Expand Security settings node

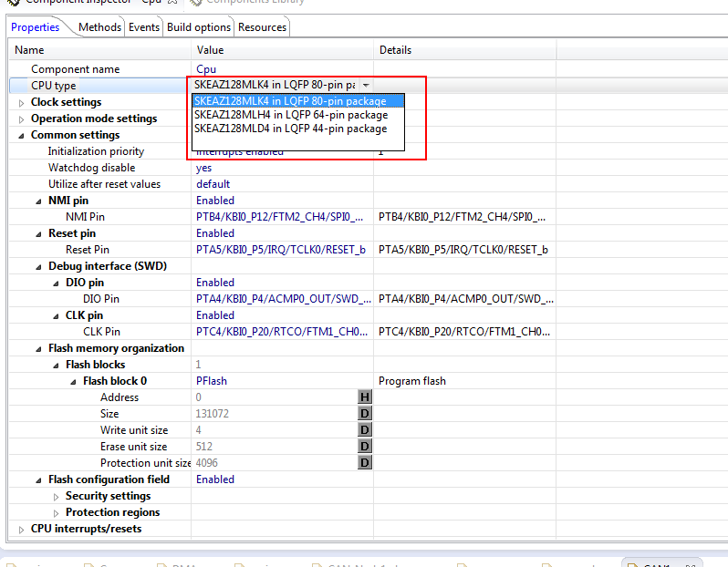coord(57,497)
